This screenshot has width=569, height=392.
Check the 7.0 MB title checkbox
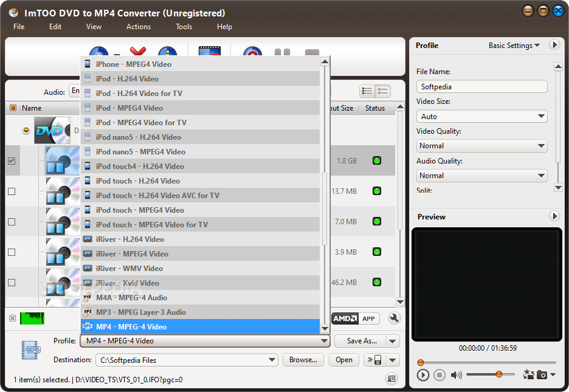[x=12, y=222]
